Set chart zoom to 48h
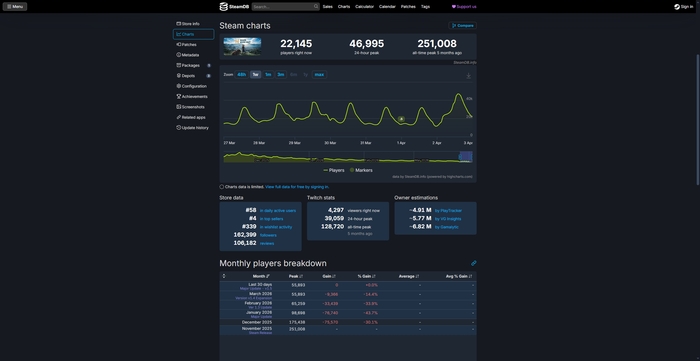Screen dimensions: 700x361 tap(242, 75)
